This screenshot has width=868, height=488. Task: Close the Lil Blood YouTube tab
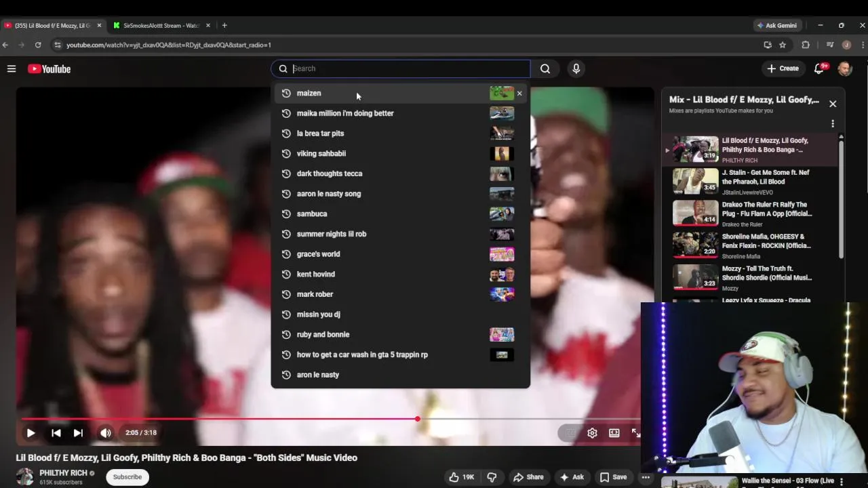pos(99,26)
